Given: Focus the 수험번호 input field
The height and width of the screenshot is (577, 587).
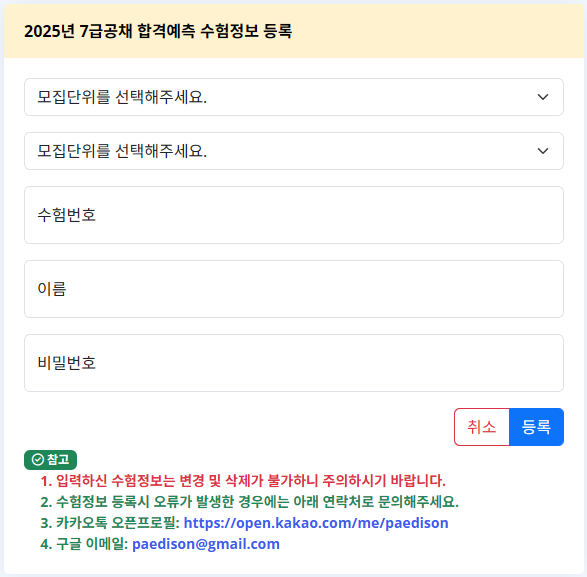Looking at the screenshot, I should pos(294,215).
